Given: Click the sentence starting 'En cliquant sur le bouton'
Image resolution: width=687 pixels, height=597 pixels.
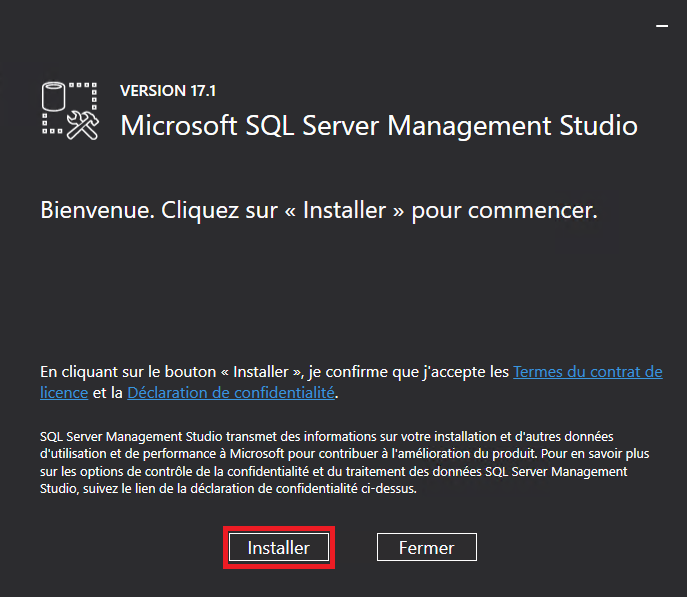Looking at the screenshot, I should tap(275, 372).
